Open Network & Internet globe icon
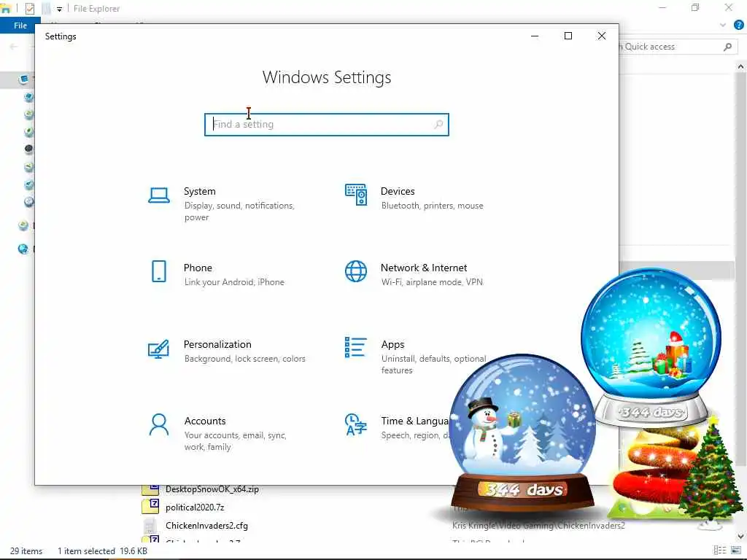Screen dimensions: 747x560 pos(356,271)
